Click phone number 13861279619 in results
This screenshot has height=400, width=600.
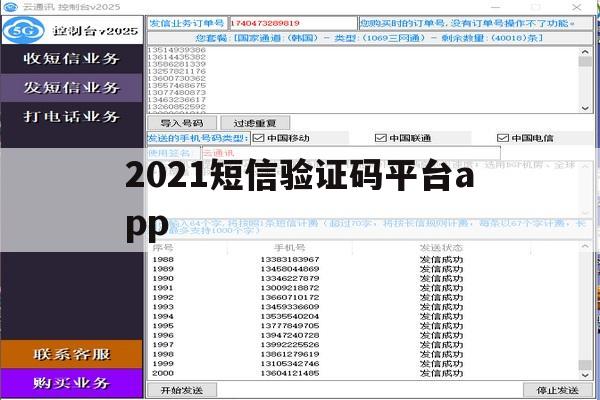coord(290,354)
